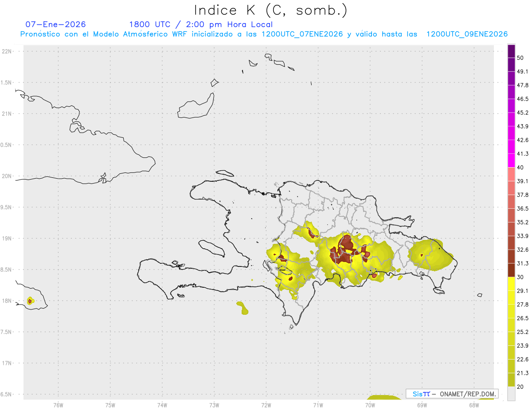Click the "33.9" colorbar value
Viewport: 532px width, 411px height.
pyautogui.click(x=523, y=236)
